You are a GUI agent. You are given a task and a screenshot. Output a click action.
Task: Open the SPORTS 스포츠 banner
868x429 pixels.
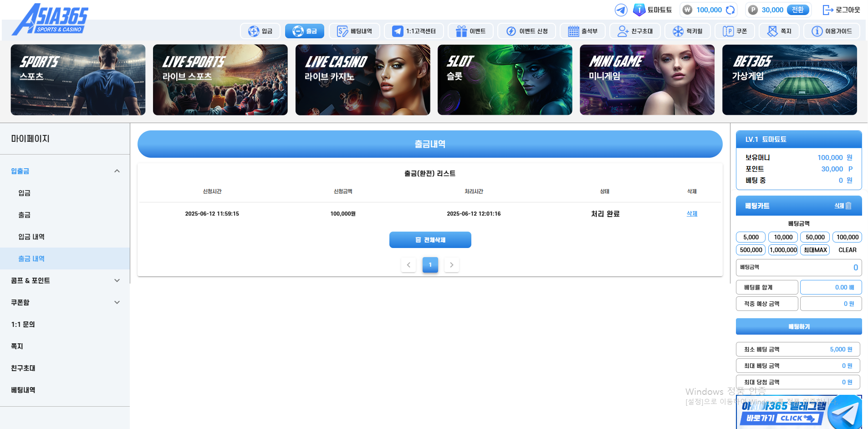click(78, 80)
